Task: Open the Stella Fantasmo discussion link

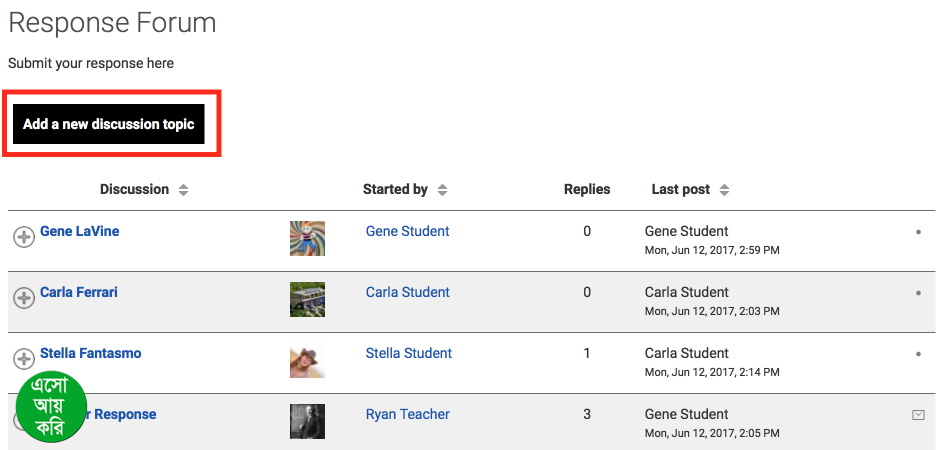Action: 90,353
